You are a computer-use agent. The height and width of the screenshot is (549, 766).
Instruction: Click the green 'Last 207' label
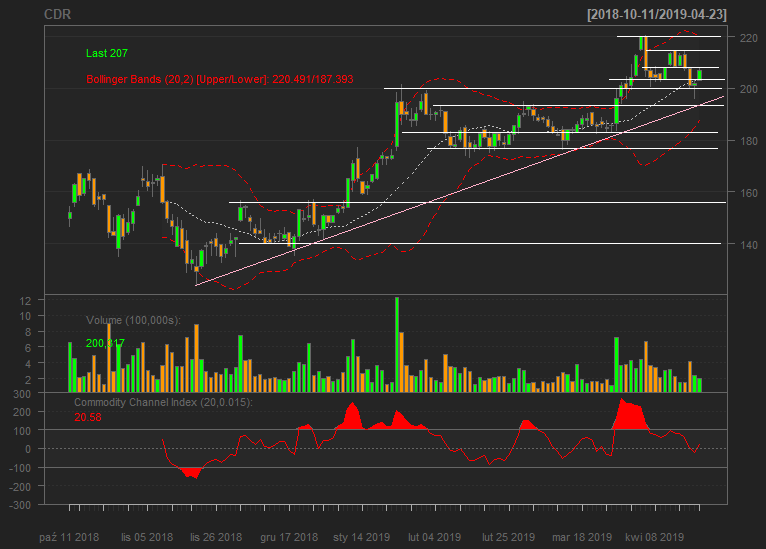[x=106, y=53]
